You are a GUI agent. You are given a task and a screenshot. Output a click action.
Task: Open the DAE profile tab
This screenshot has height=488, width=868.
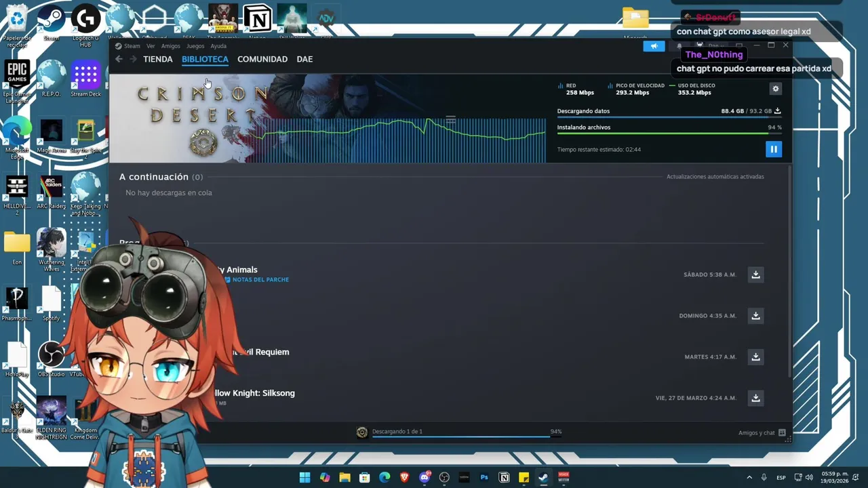click(304, 59)
